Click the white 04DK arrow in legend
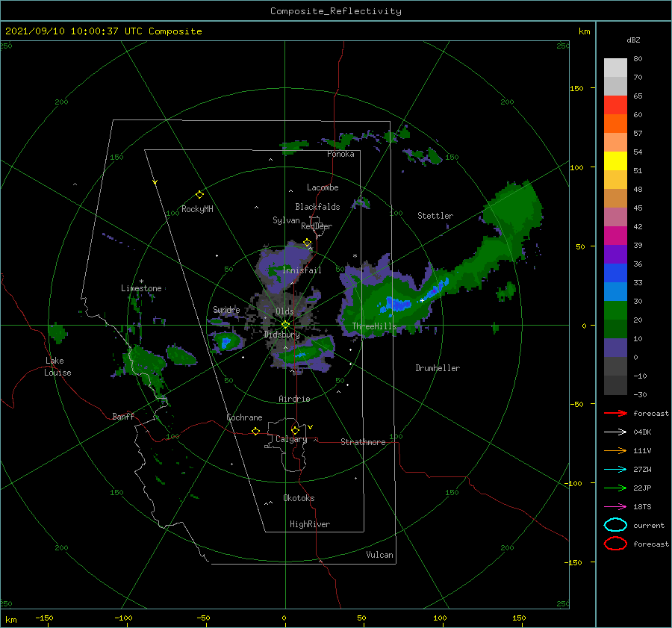This screenshot has width=672, height=628. tap(615, 432)
